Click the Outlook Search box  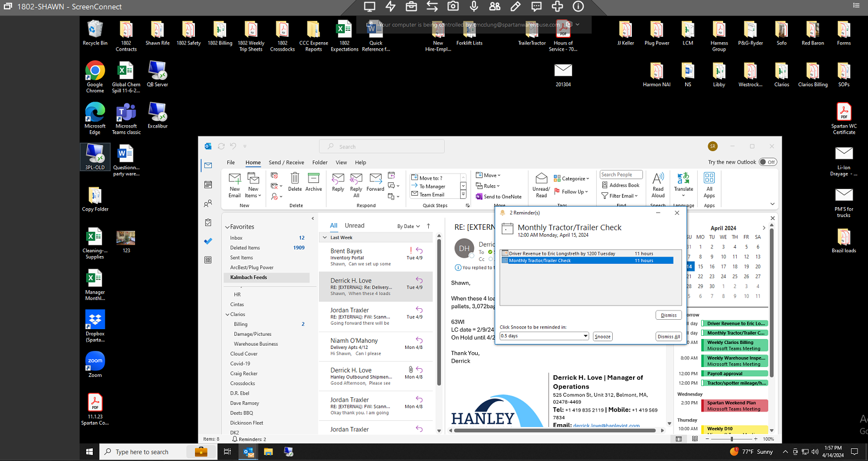click(x=382, y=147)
